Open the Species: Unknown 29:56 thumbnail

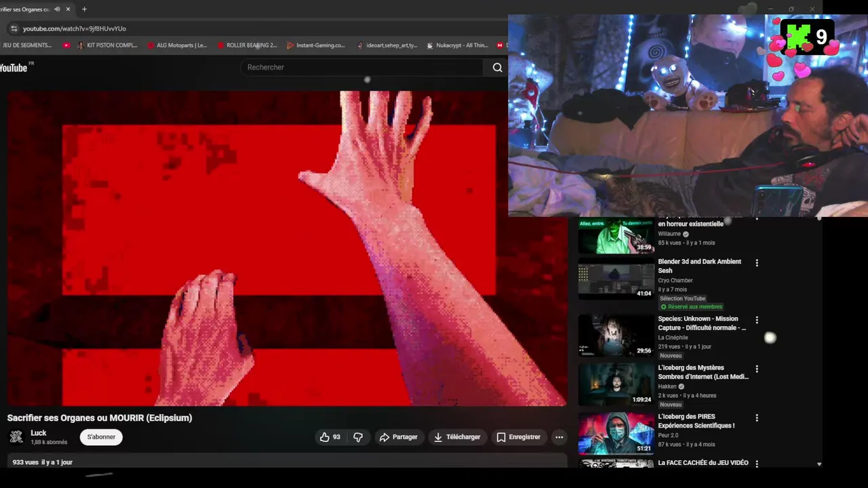[616, 335]
